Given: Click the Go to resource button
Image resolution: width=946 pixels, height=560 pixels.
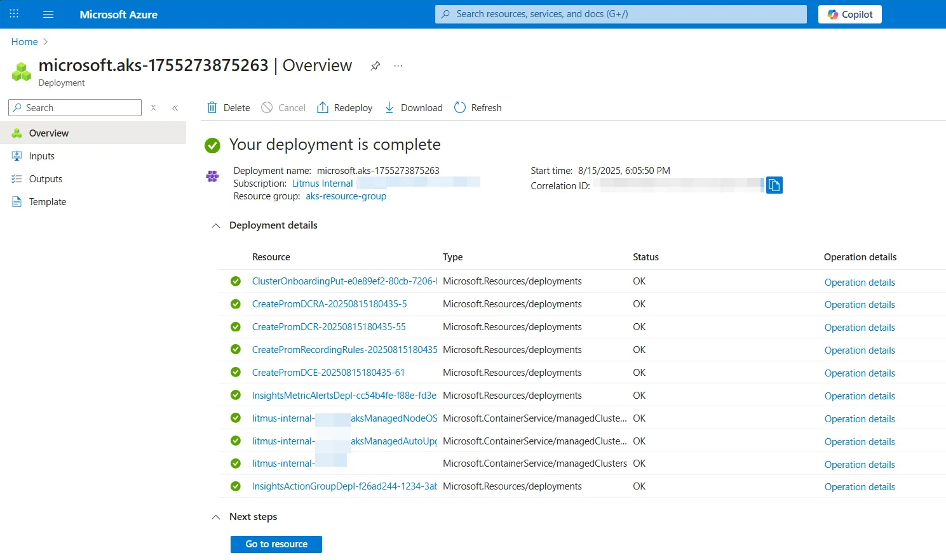Looking at the screenshot, I should tap(276, 544).
